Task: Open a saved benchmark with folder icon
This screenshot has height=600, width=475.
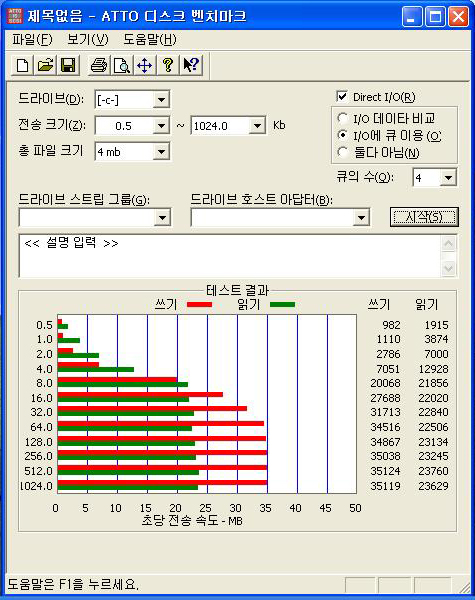Action: 45,65
